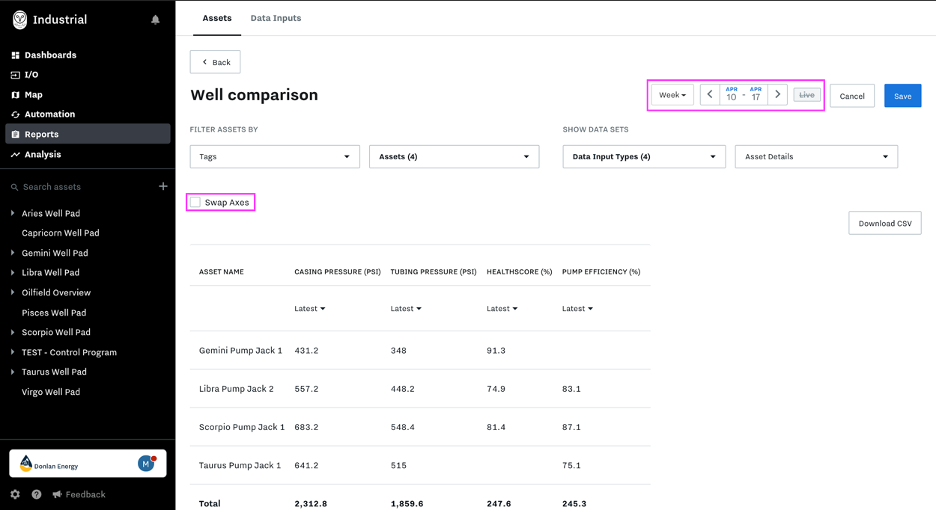Open the Week range dropdown
This screenshot has height=510, width=936.
click(672, 95)
